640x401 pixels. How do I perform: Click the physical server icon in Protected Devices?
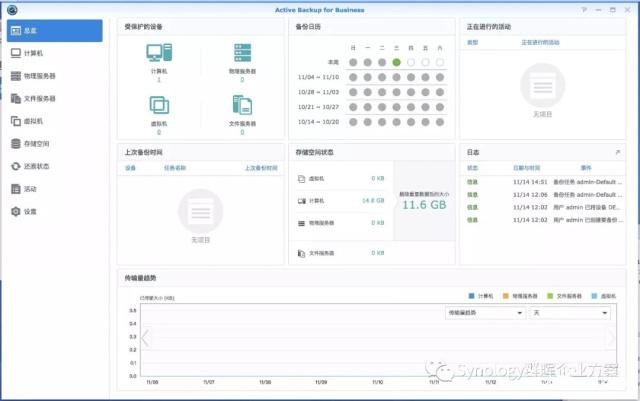point(242,53)
